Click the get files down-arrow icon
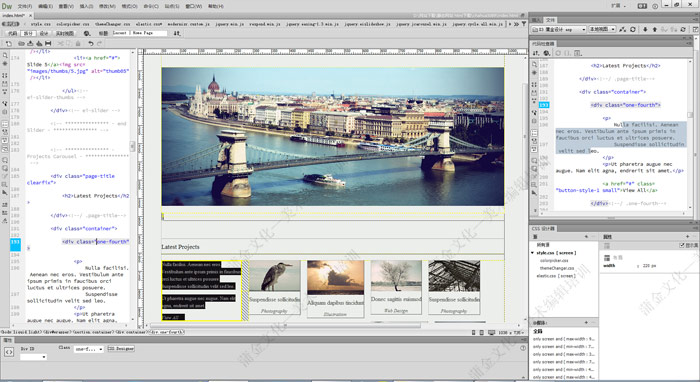Screen dimensions: 700x382 [x=645, y=29]
